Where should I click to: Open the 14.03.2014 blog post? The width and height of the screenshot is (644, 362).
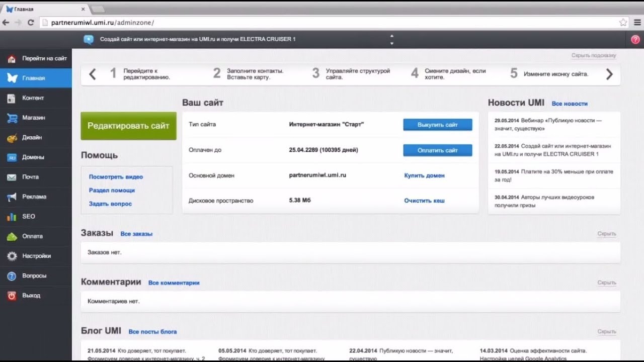(533, 354)
